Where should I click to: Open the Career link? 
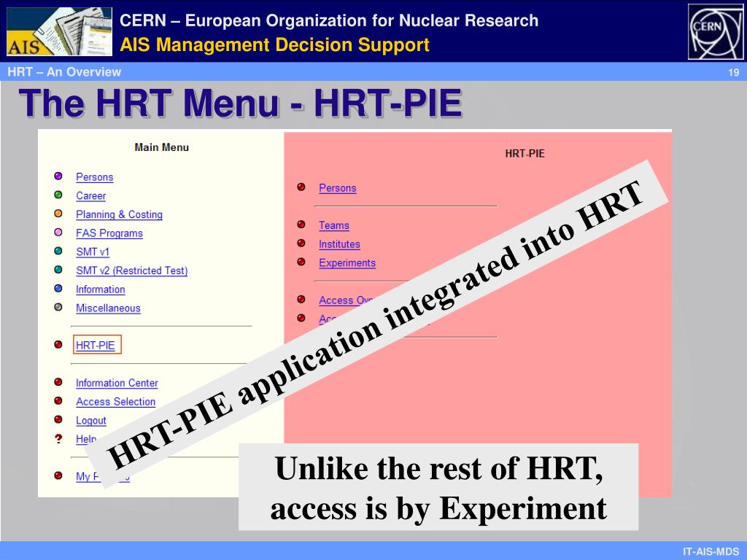click(90, 195)
